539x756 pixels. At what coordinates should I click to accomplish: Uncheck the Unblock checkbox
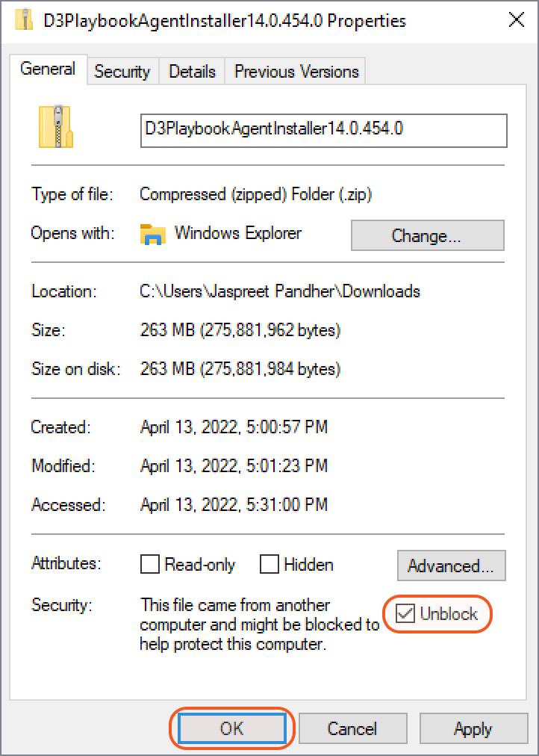[x=405, y=614]
